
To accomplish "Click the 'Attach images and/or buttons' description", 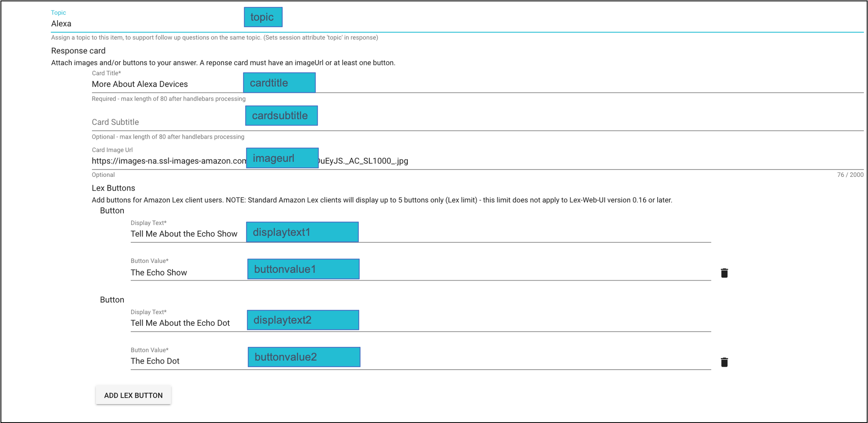I will 223,63.
